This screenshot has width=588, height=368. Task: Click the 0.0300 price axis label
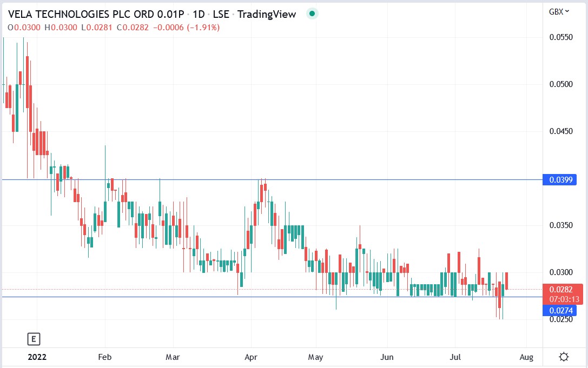(x=561, y=272)
